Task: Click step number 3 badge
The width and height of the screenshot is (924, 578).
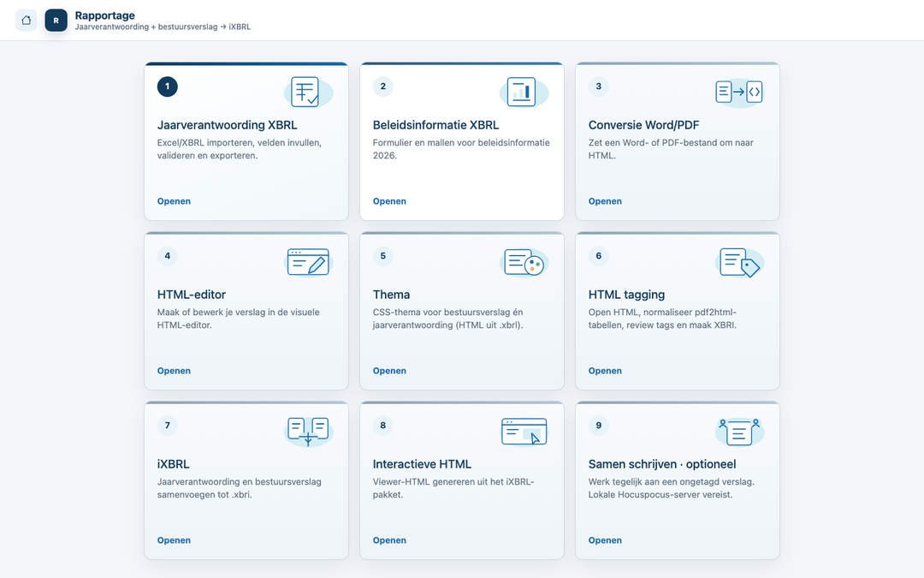Action: [599, 86]
